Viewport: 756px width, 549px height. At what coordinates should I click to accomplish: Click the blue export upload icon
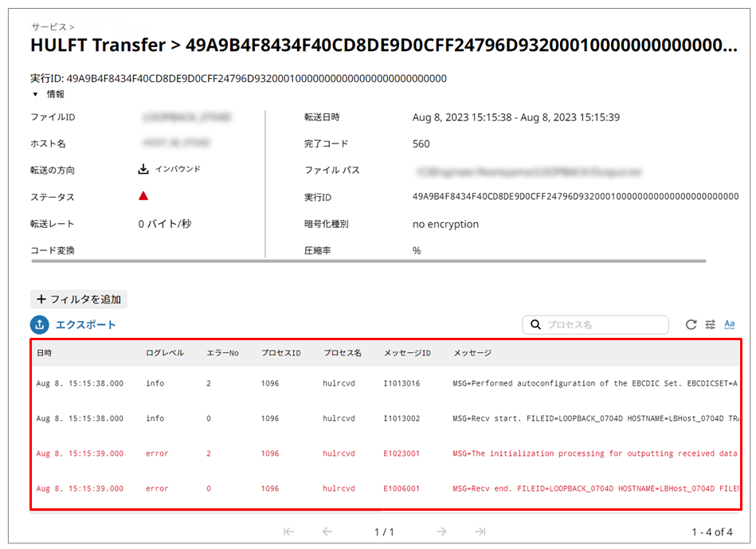tap(40, 325)
